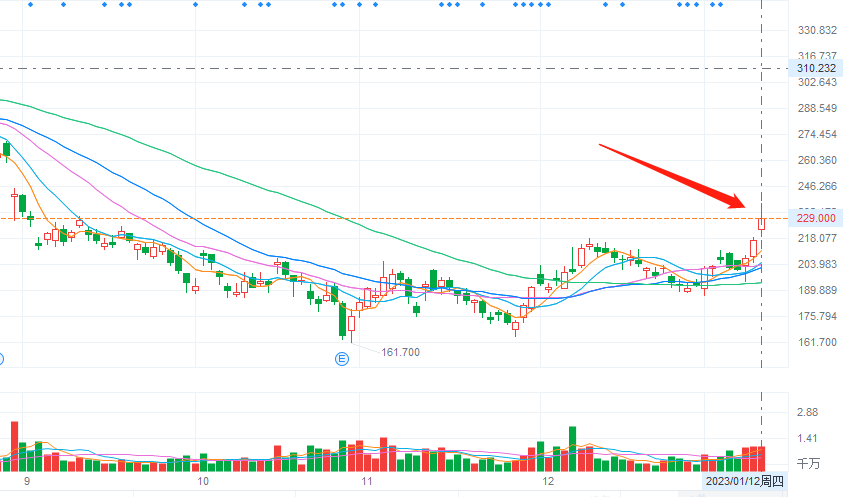843x497 pixels.
Task: Select the 310.232 crosshair price label
Action: tap(816, 68)
